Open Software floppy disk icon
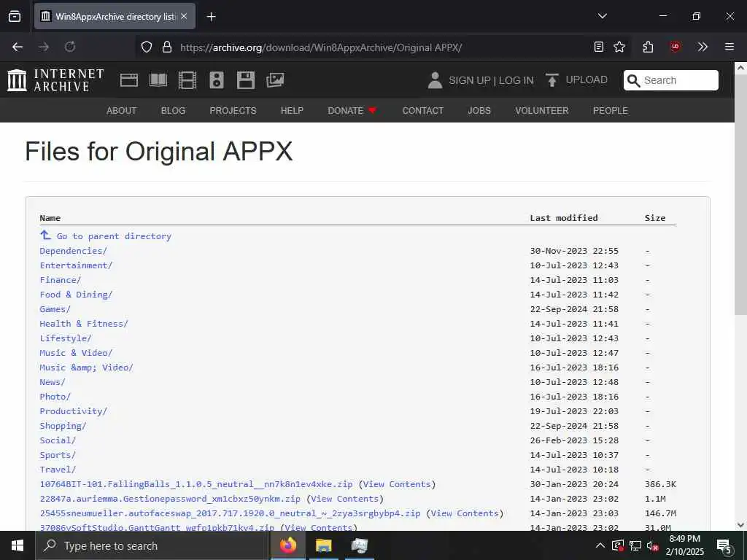Viewport: 747px width, 560px height. (246, 80)
